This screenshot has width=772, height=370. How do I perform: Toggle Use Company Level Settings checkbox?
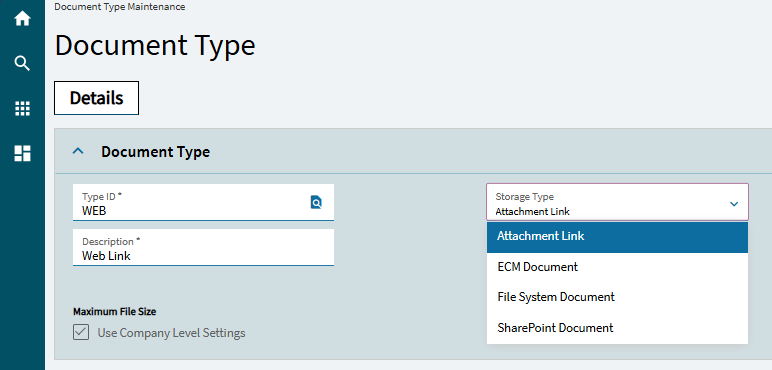[81, 332]
